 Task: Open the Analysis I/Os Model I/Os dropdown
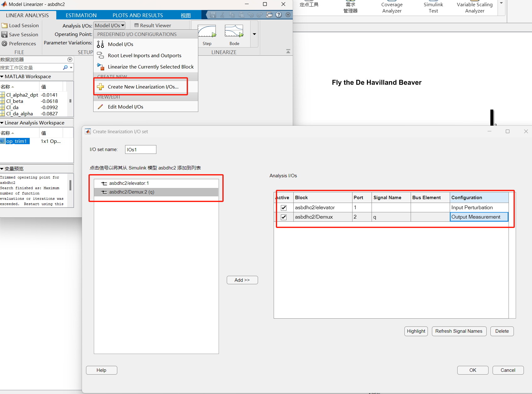click(x=109, y=25)
